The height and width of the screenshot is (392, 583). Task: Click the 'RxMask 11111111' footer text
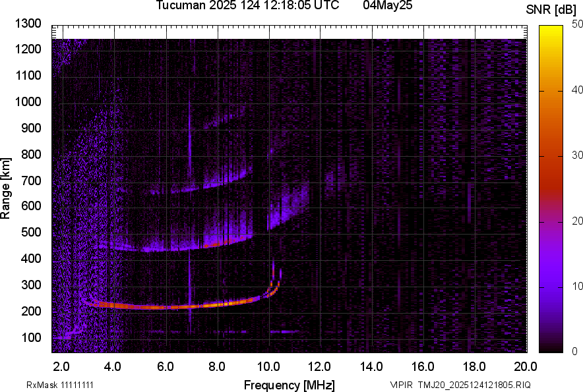tap(60, 385)
